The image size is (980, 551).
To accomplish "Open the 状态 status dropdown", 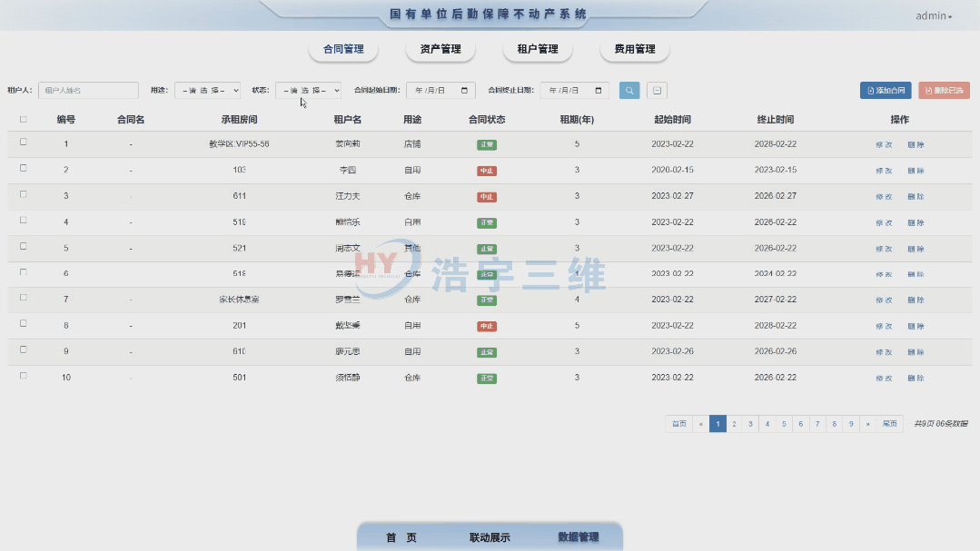I will pos(308,91).
